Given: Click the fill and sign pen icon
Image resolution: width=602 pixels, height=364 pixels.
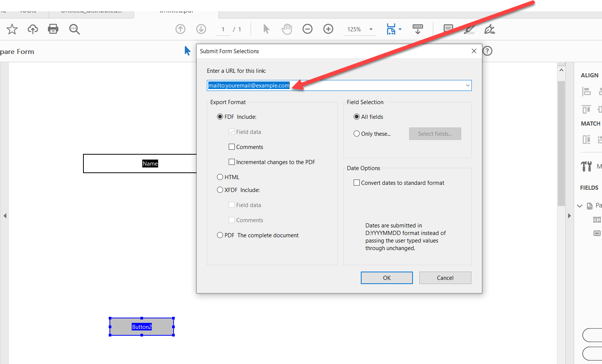Looking at the screenshot, I should pyautogui.click(x=490, y=29).
